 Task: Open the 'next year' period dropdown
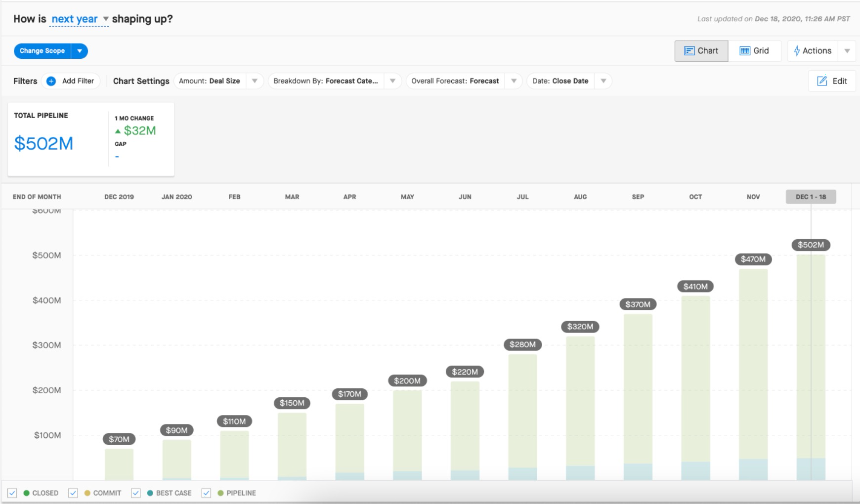click(79, 19)
